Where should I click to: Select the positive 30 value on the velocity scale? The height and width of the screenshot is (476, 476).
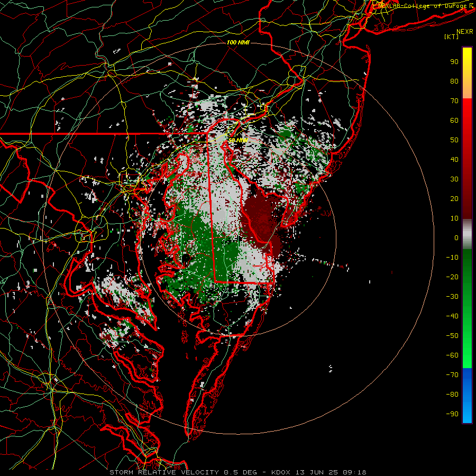(x=454, y=179)
